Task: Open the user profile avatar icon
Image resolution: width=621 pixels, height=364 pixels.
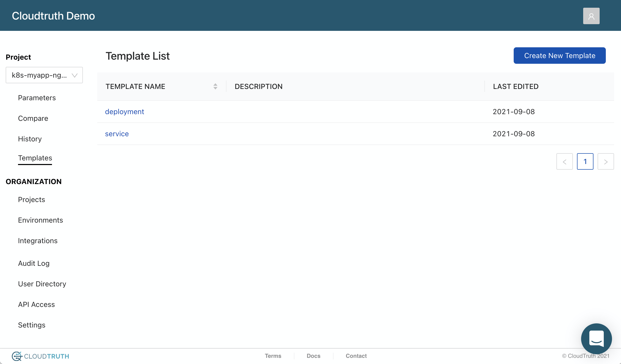Action: tap(591, 16)
